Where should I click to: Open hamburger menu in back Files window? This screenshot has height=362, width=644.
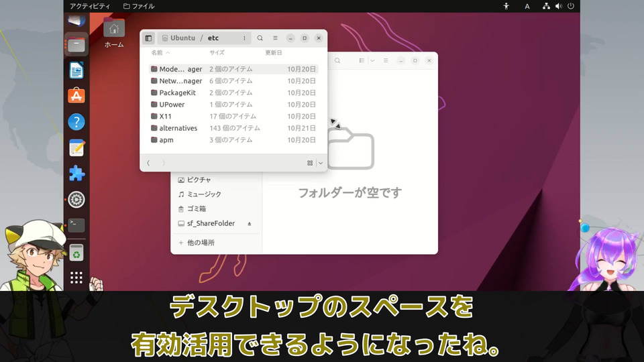pyautogui.click(x=386, y=61)
